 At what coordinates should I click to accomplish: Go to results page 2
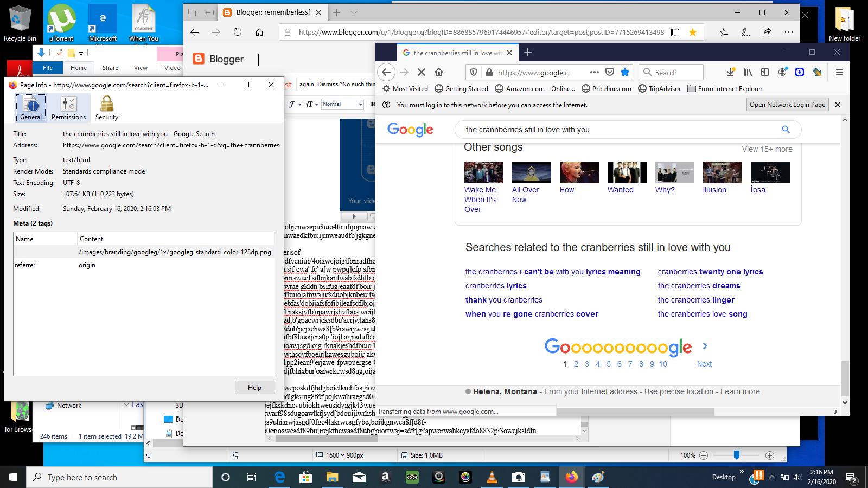[576, 364]
